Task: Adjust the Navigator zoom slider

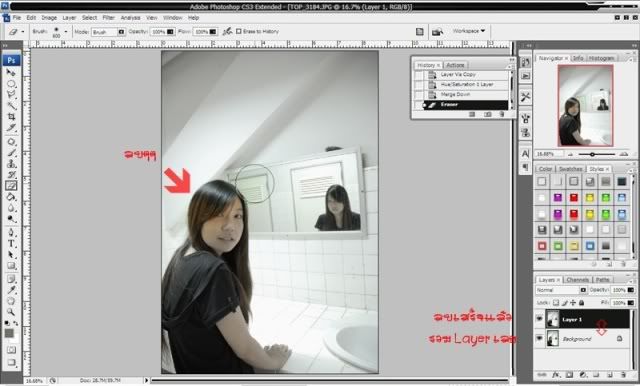Action: point(592,154)
